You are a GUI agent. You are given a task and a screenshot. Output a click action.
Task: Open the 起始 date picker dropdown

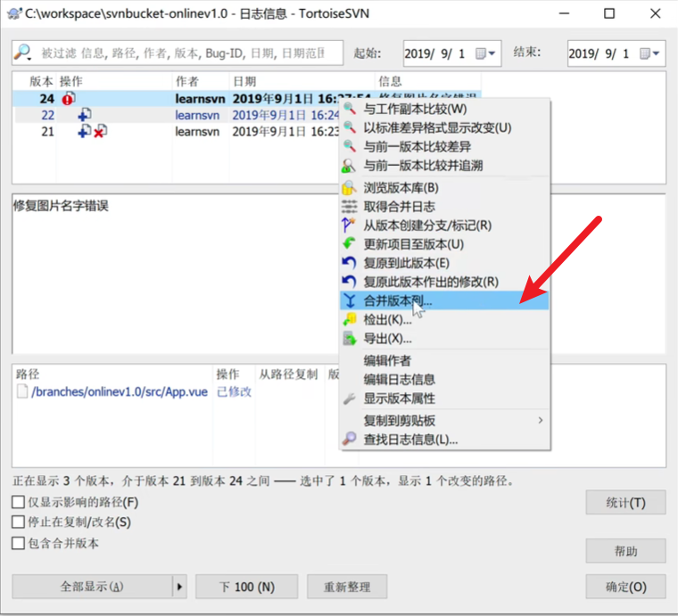tap(485, 53)
